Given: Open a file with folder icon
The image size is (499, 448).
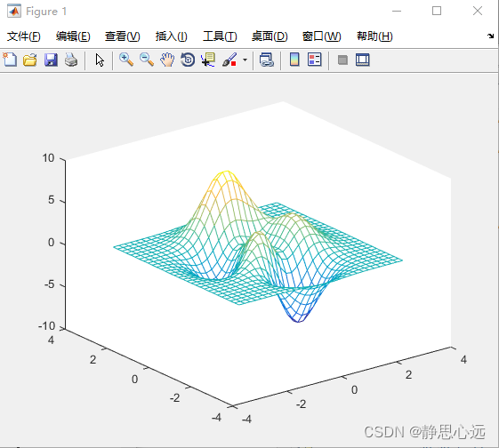Looking at the screenshot, I should pyautogui.click(x=30, y=60).
